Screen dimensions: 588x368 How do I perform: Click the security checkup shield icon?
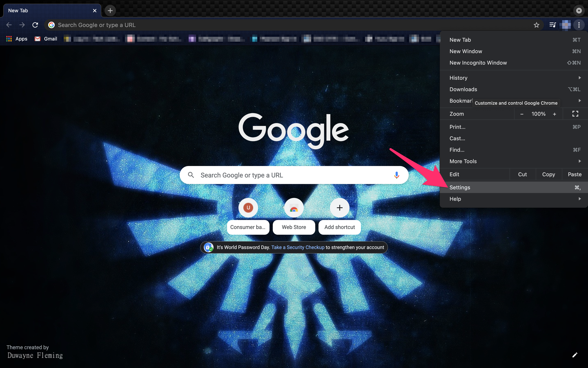(208, 247)
